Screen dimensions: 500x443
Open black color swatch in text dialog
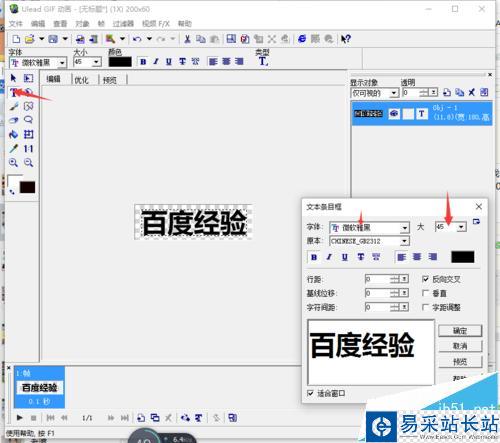pos(463,257)
